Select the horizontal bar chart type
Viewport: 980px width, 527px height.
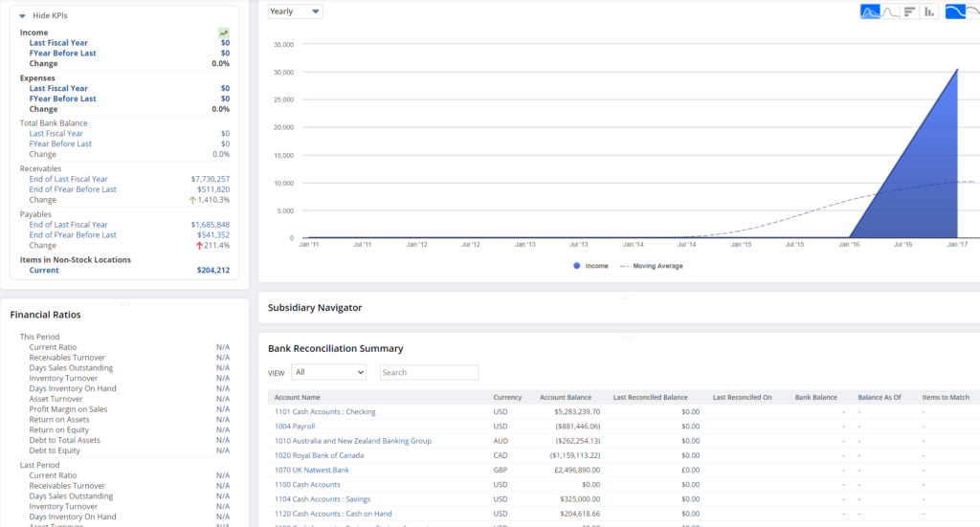pos(909,11)
